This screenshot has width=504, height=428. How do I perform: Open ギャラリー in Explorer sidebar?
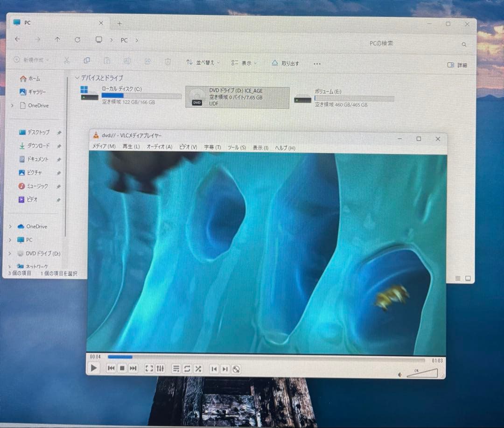[x=33, y=92]
